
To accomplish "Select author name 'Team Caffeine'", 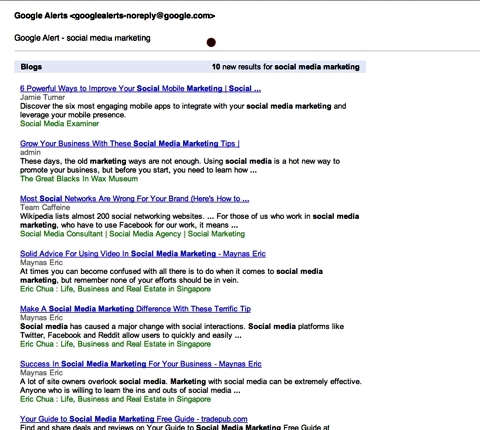I will 45,207.
